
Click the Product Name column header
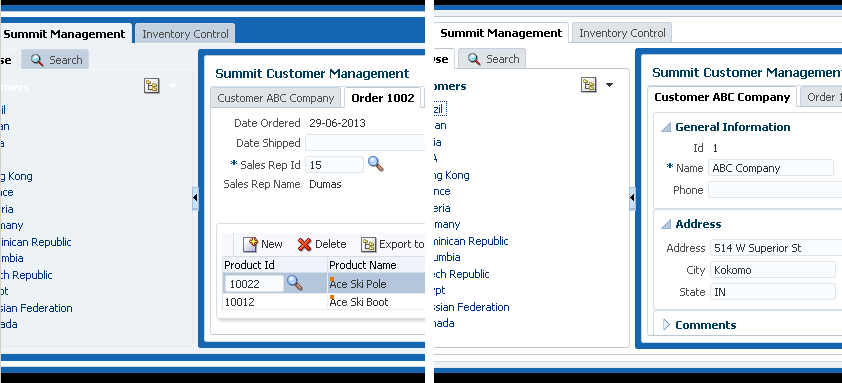376,265
